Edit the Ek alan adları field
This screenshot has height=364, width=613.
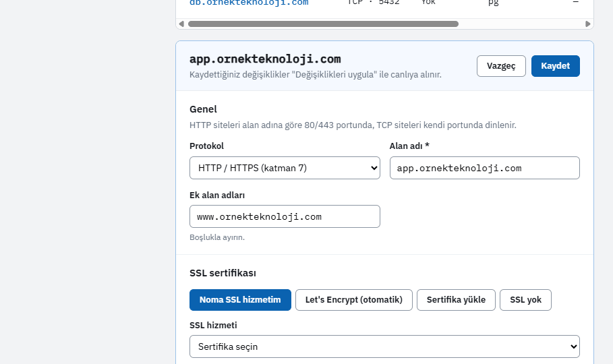point(285,216)
